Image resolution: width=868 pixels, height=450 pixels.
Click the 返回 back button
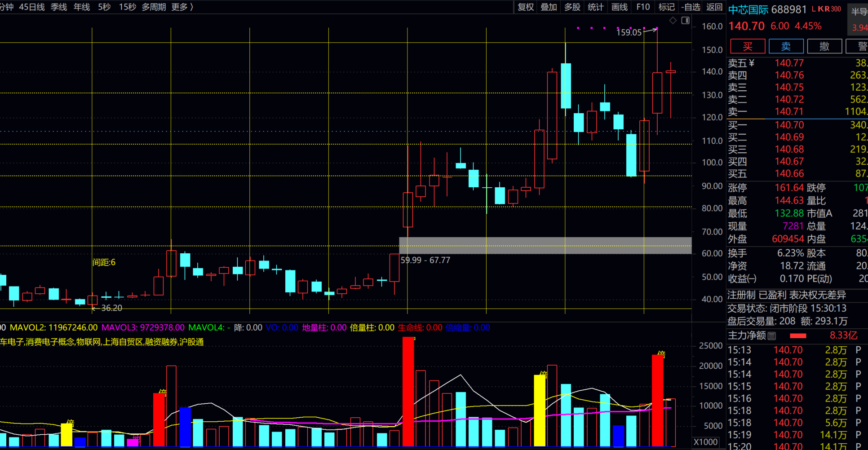point(714,7)
